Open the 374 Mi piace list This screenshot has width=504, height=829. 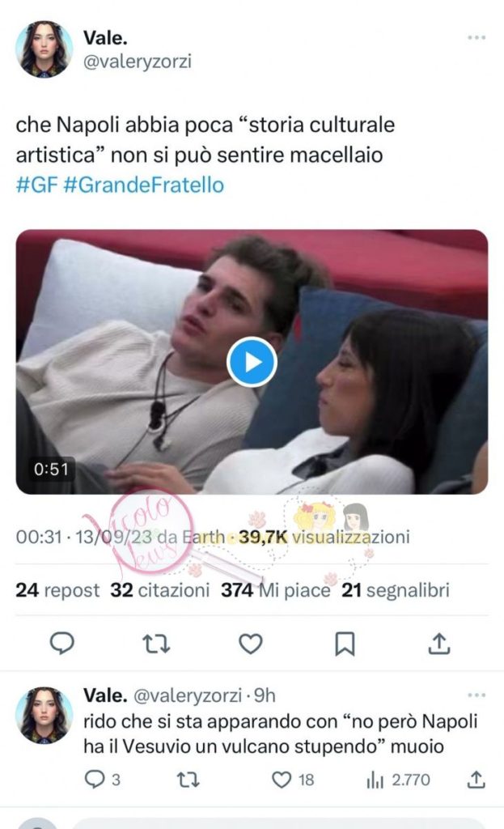point(276,590)
